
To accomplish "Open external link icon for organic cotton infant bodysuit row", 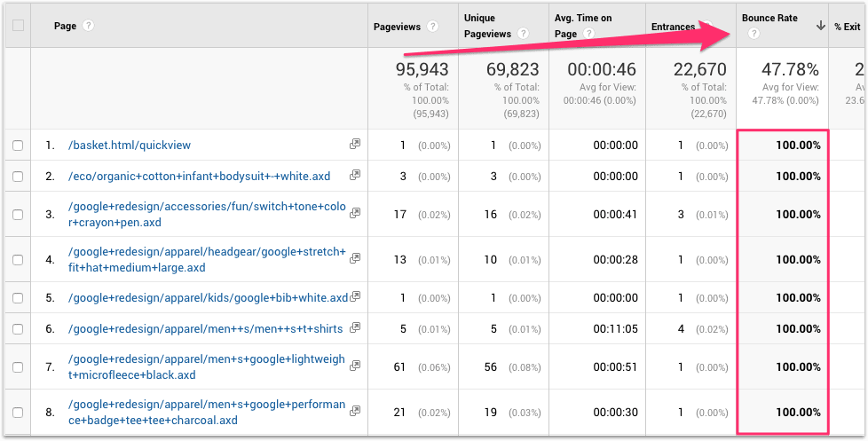I will pos(355,176).
